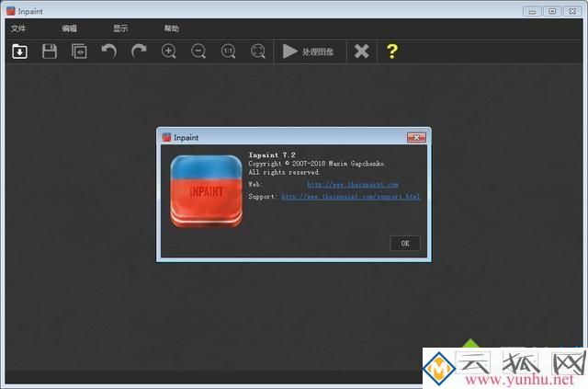588x389 pixels.
Task: Click the zoom fit-to-window magnifier icon
Action: pyautogui.click(x=258, y=51)
